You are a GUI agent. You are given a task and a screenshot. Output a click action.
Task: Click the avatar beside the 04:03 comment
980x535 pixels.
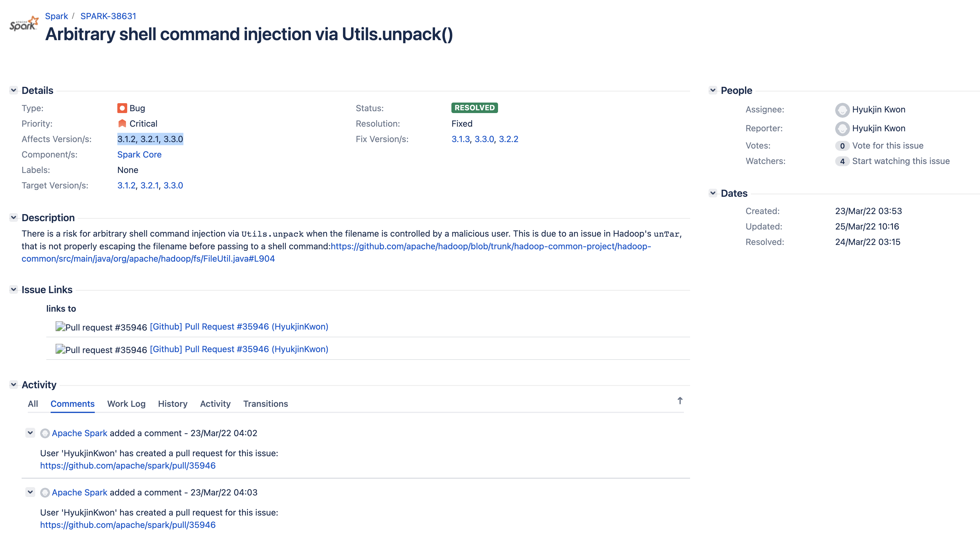pyautogui.click(x=45, y=493)
